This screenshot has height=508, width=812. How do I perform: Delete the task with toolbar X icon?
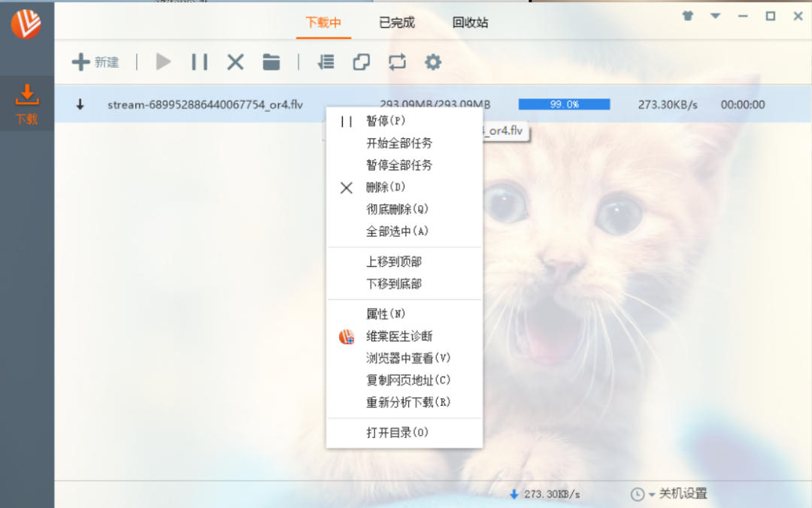tap(235, 62)
